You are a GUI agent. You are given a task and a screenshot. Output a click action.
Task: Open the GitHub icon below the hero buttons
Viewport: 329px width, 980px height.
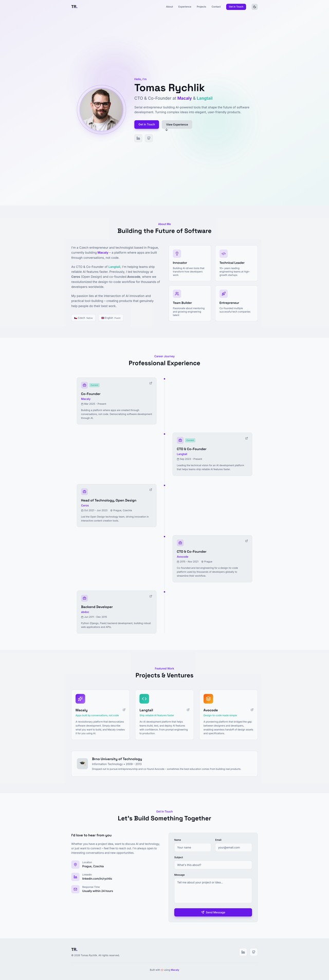[x=149, y=138]
